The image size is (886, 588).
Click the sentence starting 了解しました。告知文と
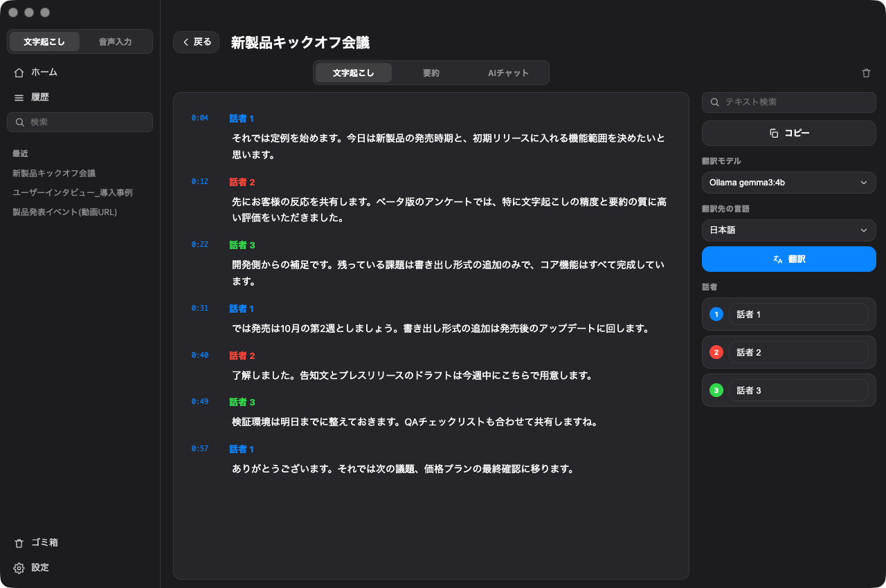pos(412,376)
